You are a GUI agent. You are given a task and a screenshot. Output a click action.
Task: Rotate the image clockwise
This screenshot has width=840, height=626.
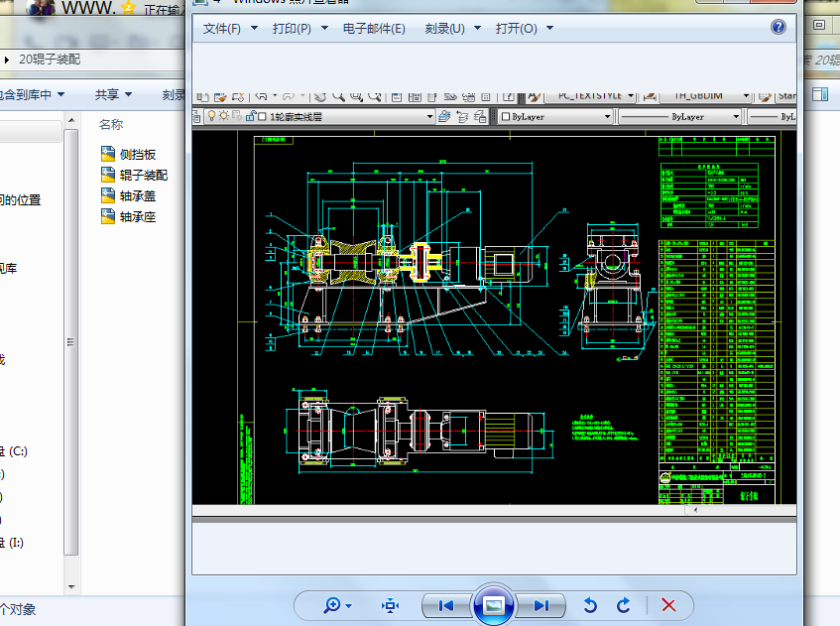tap(624, 605)
